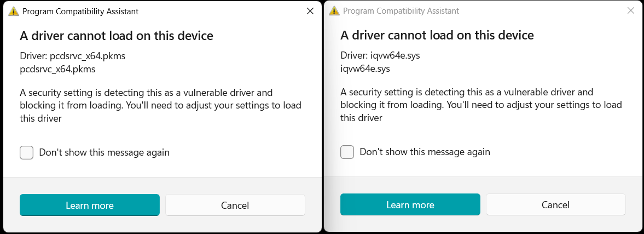This screenshot has width=644, height=234.
Task: Click the vulnerable driver description in iqvw64e.sys dialog
Action: (480, 105)
